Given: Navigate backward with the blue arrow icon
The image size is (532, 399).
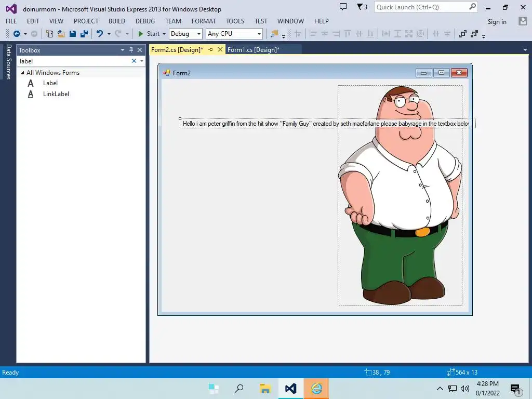Looking at the screenshot, I should coord(16,34).
